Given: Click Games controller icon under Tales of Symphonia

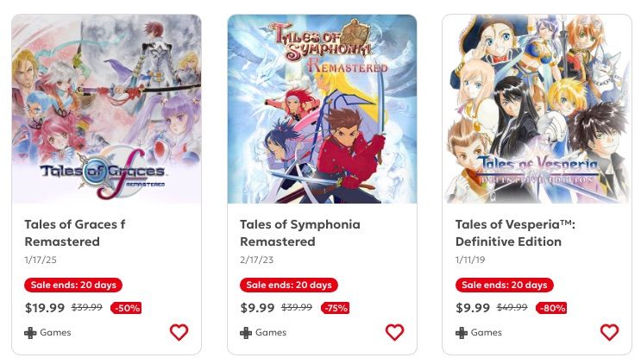Looking at the screenshot, I should [x=246, y=333].
